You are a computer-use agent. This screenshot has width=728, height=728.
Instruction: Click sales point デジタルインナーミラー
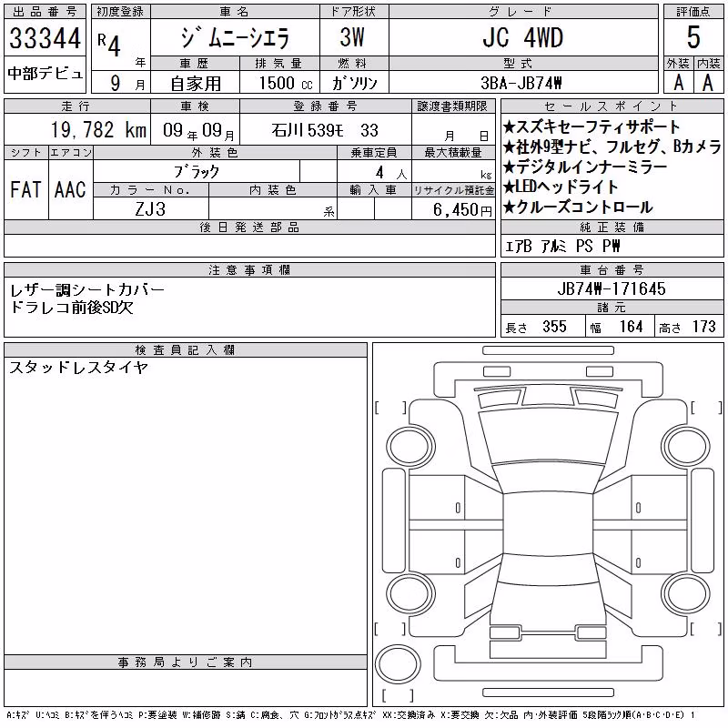coord(584,167)
